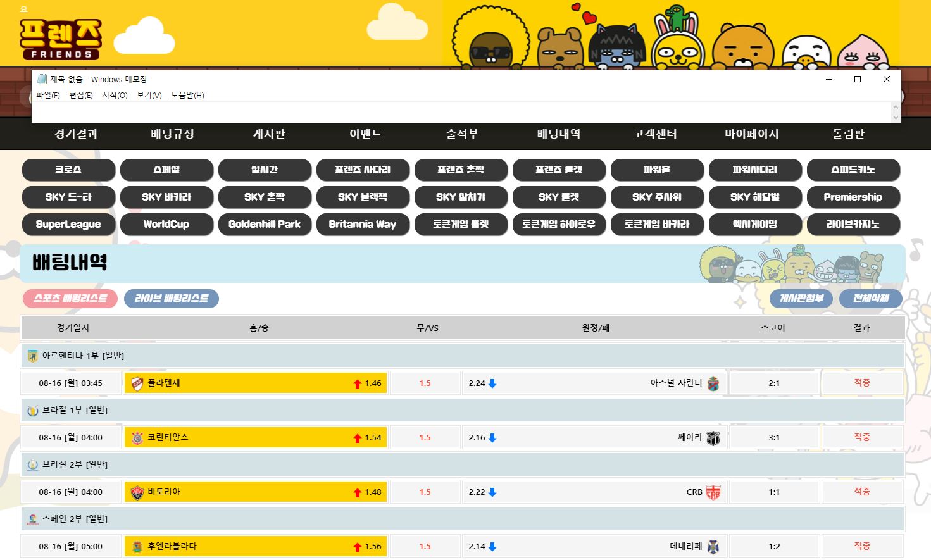This screenshot has width=931, height=560.
Task: Click the Ceara team crest icon
Action: 713,438
